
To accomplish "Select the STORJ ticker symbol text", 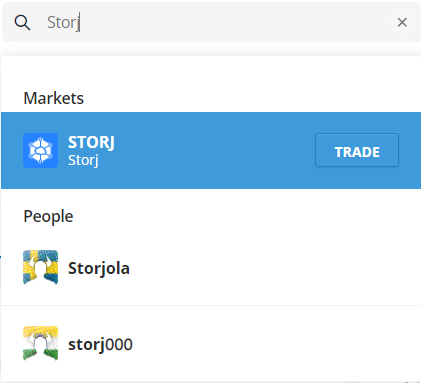I will pos(91,142).
